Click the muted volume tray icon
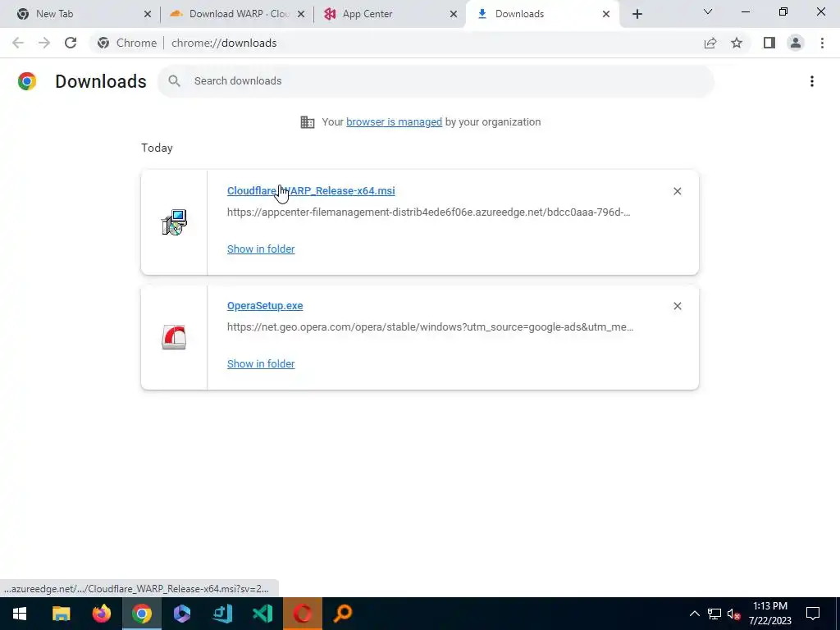The width and height of the screenshot is (840, 630). (733, 614)
